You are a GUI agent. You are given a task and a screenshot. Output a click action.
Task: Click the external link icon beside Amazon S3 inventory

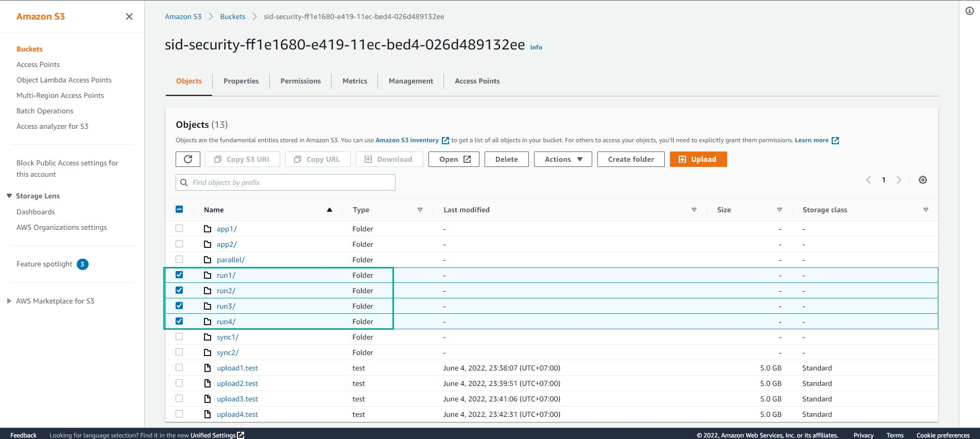tap(445, 141)
